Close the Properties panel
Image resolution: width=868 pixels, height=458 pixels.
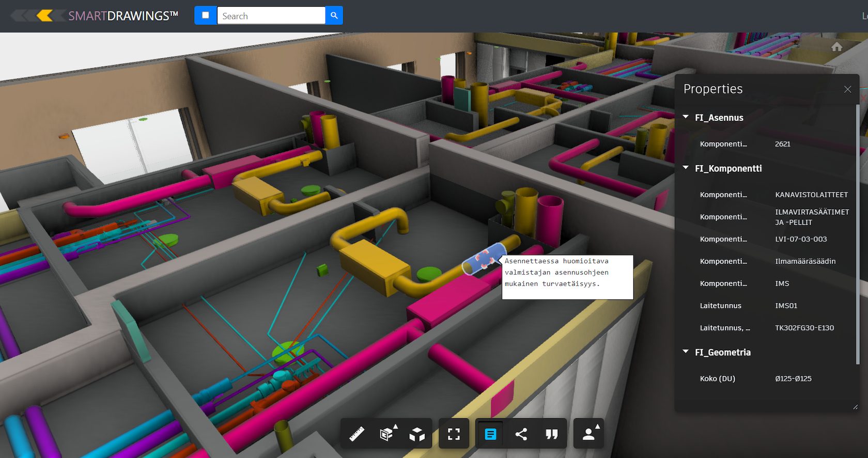click(x=847, y=89)
